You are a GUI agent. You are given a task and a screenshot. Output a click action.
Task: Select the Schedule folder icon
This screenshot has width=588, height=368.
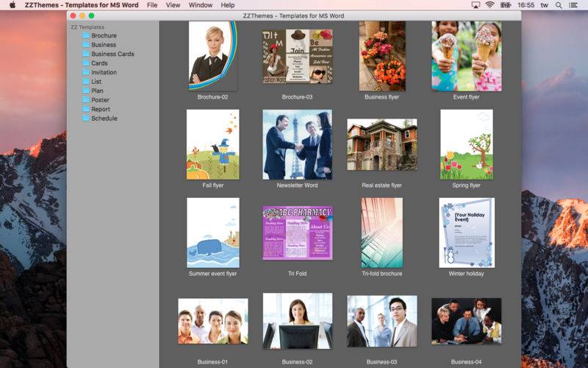click(86, 118)
